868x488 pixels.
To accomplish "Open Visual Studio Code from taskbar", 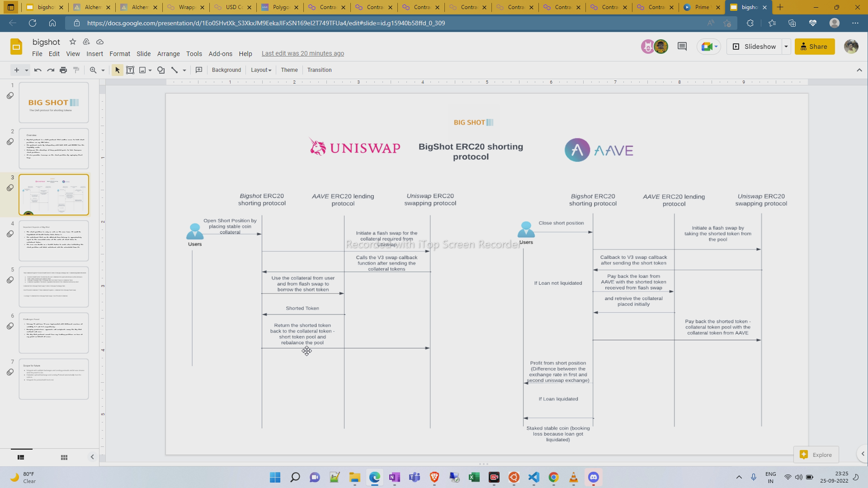I will (533, 477).
